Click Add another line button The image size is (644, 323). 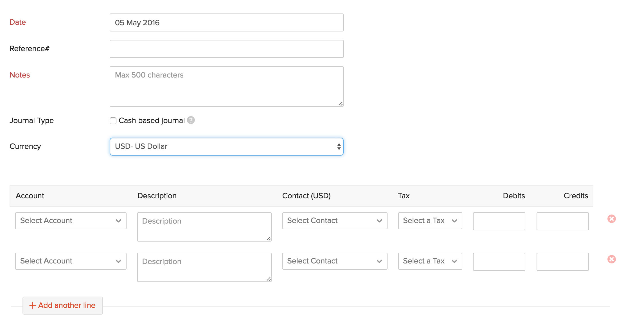click(63, 305)
